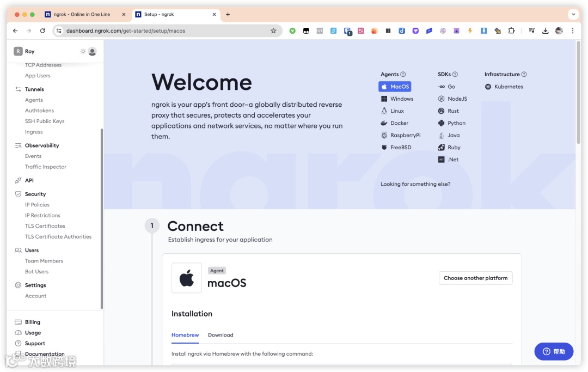
Task: Go to Agents in the sidebar
Action: pyautogui.click(x=34, y=100)
